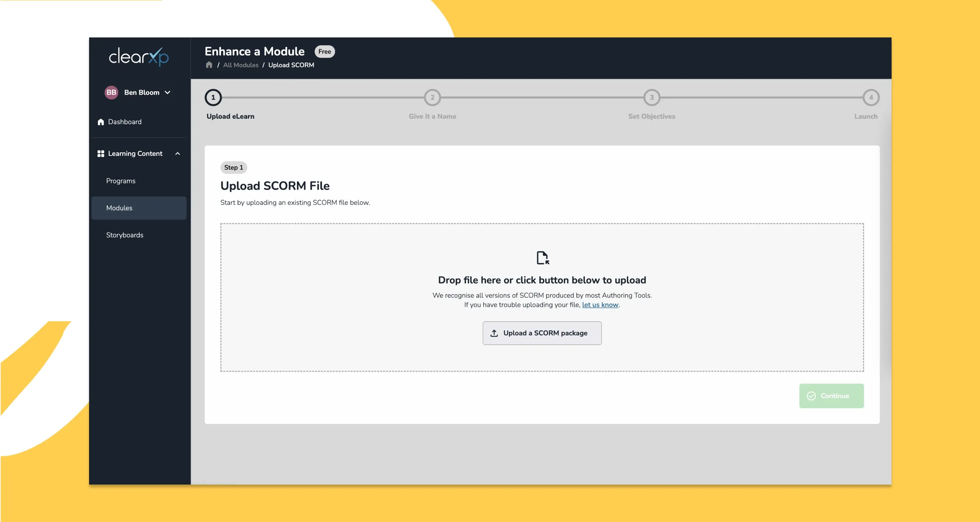Switch to the Programs section

click(121, 181)
